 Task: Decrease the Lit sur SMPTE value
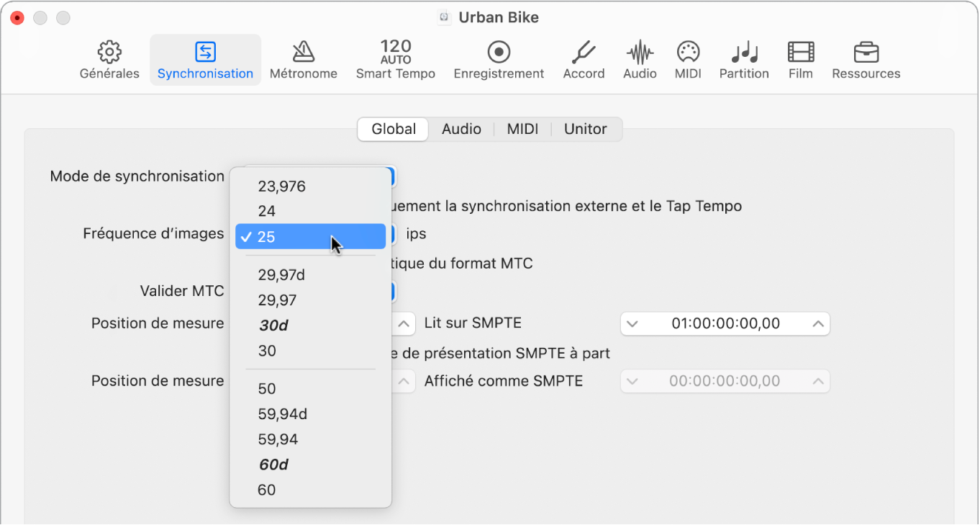[632, 324]
